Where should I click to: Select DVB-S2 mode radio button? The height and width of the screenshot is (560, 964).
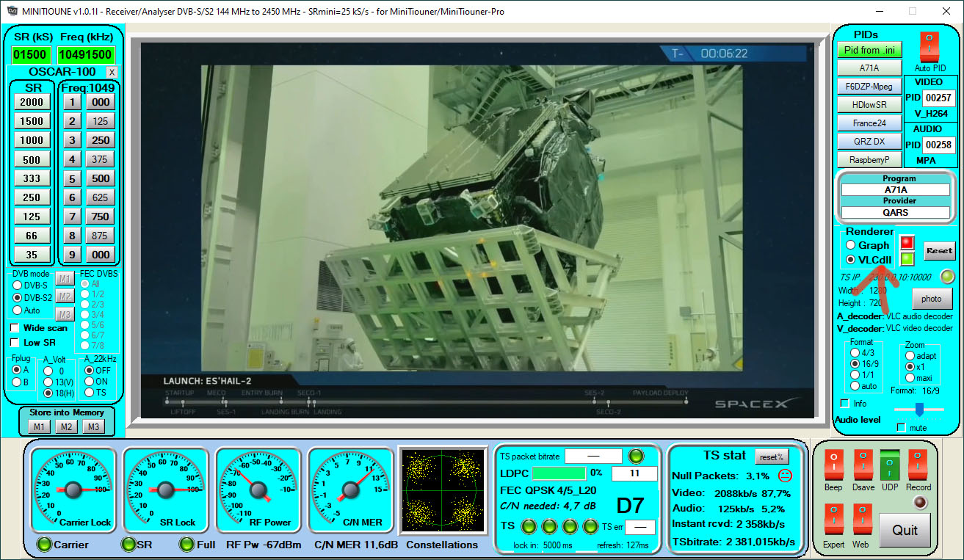point(18,298)
